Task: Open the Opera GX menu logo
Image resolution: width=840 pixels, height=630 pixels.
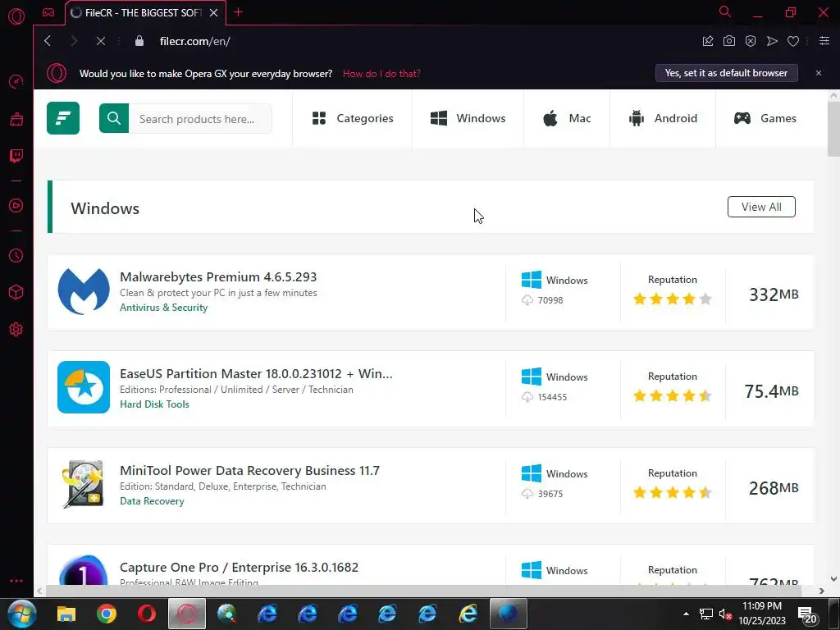Action: pos(16,16)
